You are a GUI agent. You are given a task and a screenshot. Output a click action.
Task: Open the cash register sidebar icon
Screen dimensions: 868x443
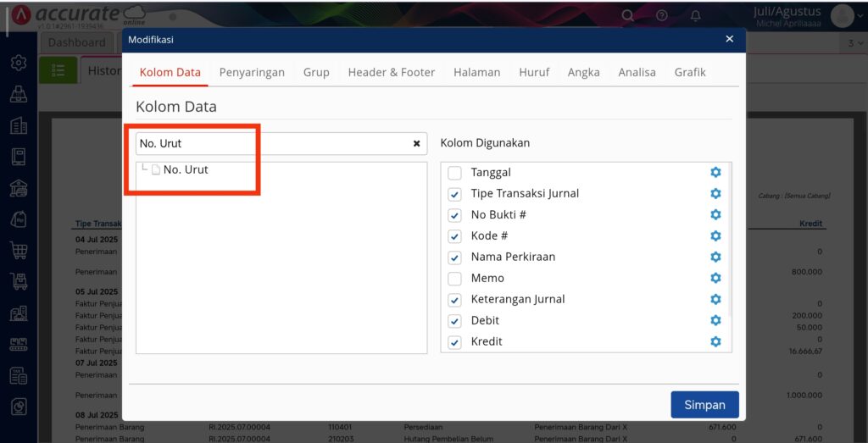[x=19, y=95]
